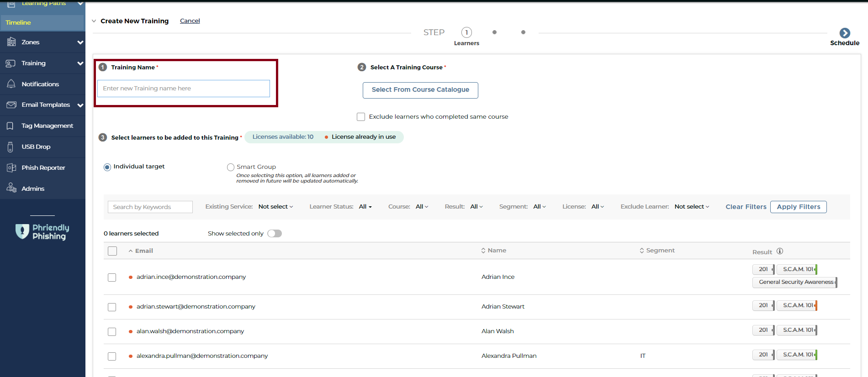Expand the Zones menu chevron

coord(80,42)
